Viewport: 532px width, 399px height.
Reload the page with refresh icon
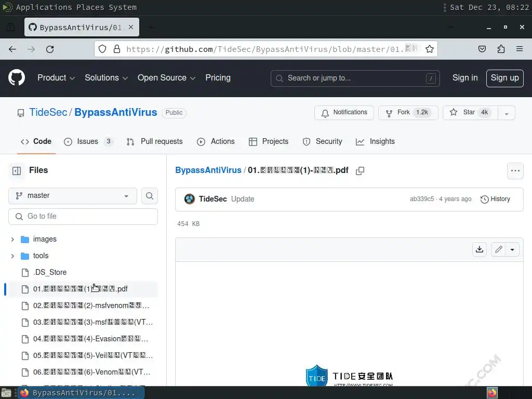pyautogui.click(x=50, y=49)
